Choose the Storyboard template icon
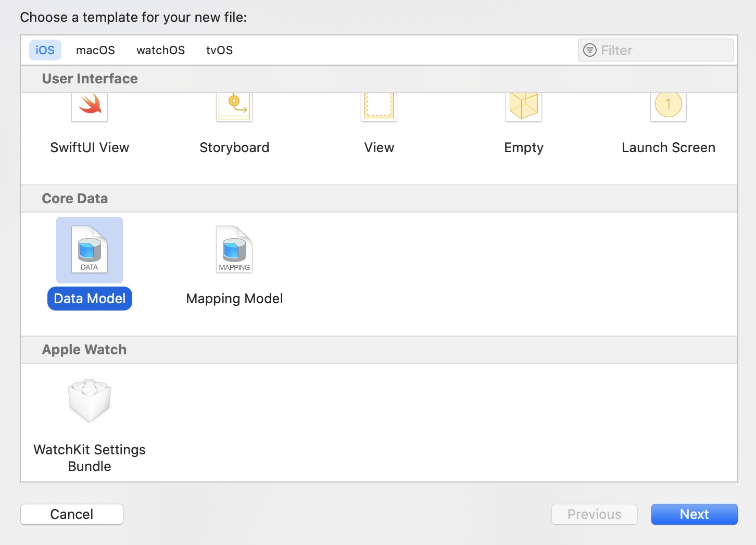The image size is (756, 545). click(x=234, y=107)
